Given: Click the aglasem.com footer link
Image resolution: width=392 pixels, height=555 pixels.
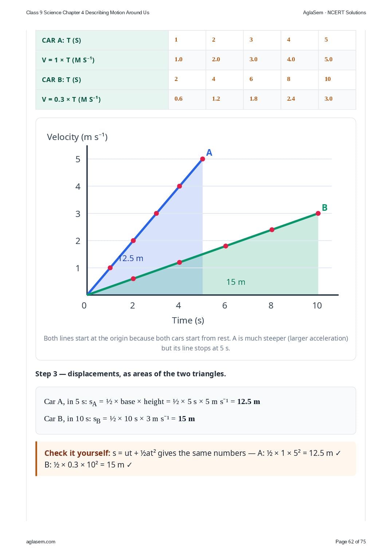Looking at the screenshot, I should point(41,542).
